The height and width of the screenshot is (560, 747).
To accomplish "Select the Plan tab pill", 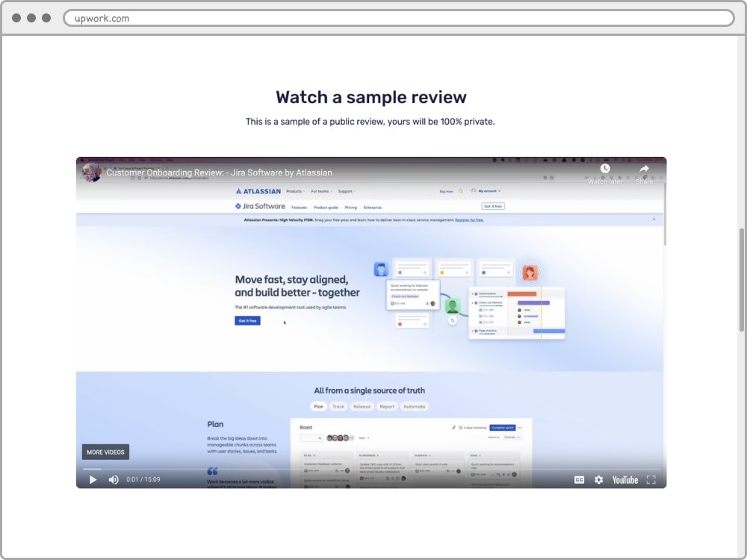I will (x=319, y=407).
